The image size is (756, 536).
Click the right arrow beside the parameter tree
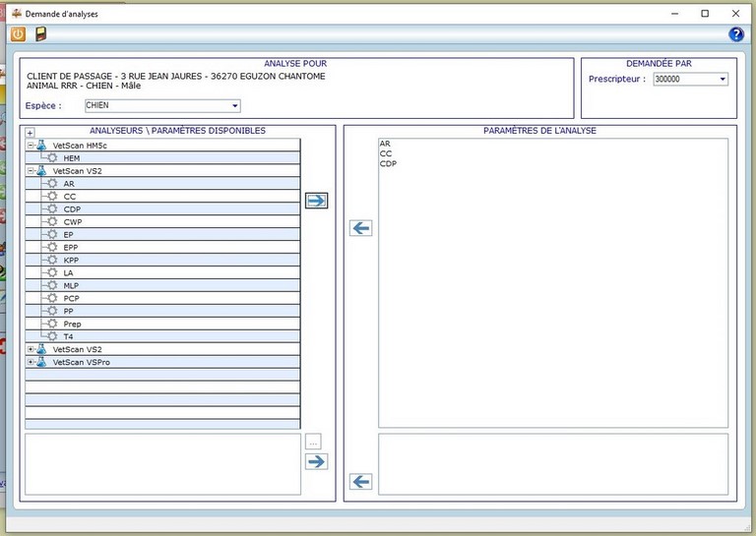click(315, 201)
